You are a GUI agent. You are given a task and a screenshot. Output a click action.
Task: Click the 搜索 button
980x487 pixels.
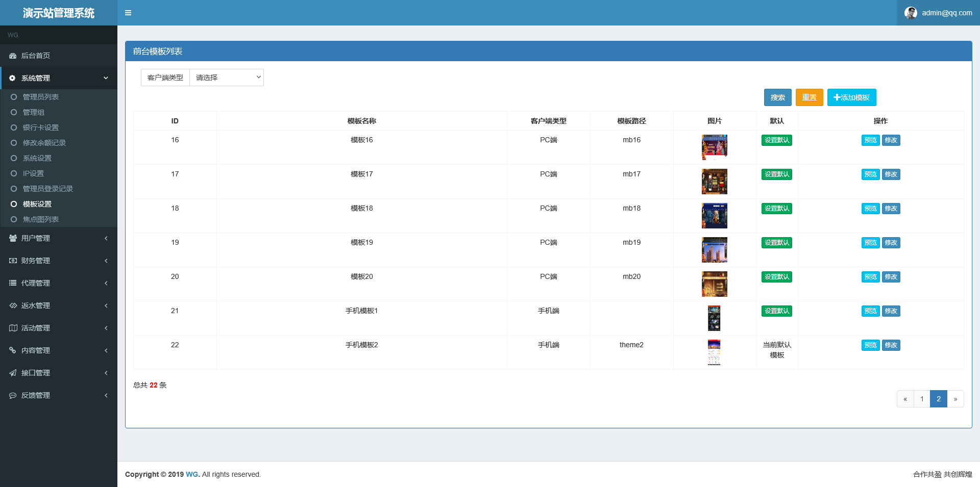pos(778,97)
